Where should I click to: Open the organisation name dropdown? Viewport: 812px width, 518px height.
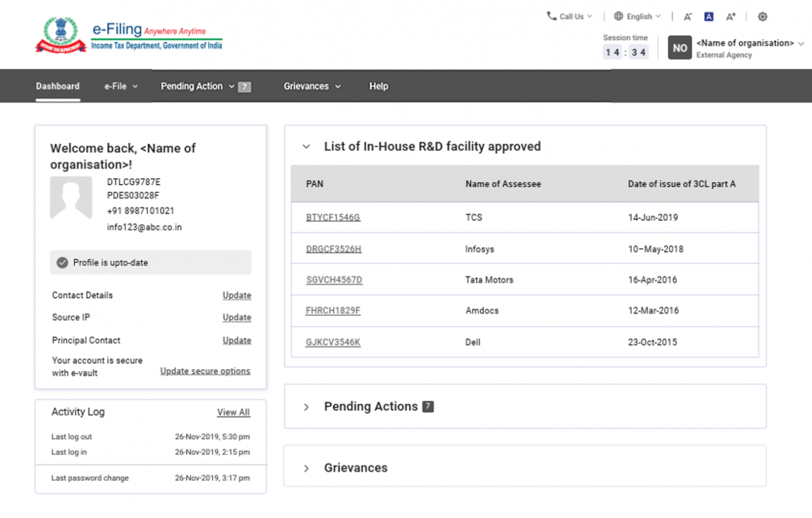(750, 43)
